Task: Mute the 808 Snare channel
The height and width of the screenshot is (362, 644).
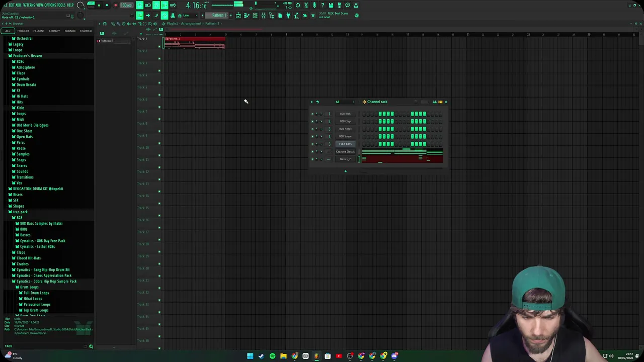Action: pos(312,136)
